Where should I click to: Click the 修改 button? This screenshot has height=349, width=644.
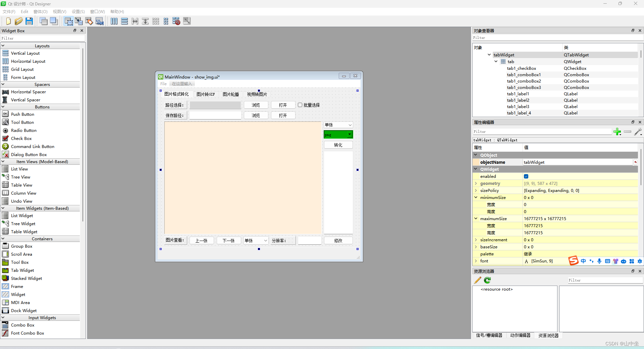(x=338, y=241)
